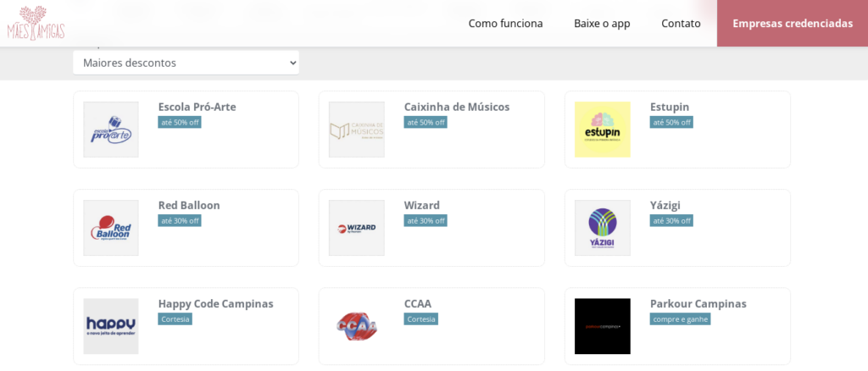Screen dimensions: 868x371
Task: Click the compre e ganhe badge
Action: point(680,319)
